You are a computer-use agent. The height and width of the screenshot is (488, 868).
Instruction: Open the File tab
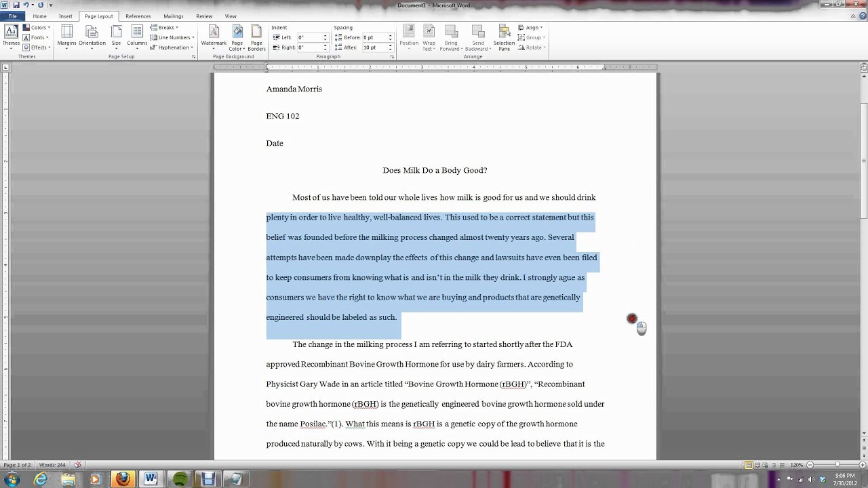(12, 16)
